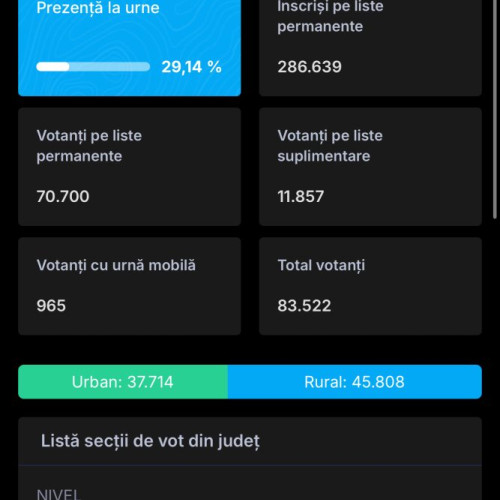Select the Votanți pe liste permanente card
The height and width of the screenshot is (500, 500).
[x=129, y=167]
